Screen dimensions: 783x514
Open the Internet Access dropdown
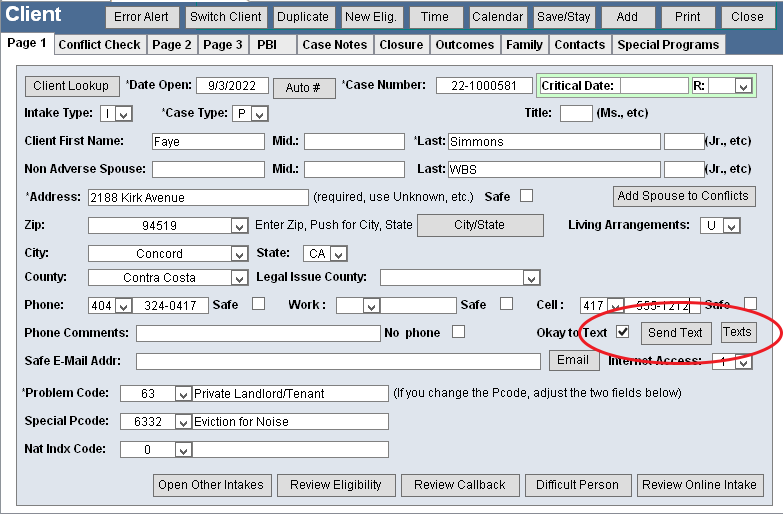(744, 362)
